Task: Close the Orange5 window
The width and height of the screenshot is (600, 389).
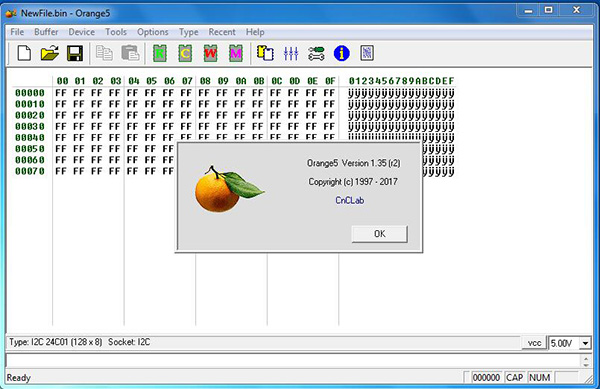Action: pyautogui.click(x=576, y=11)
